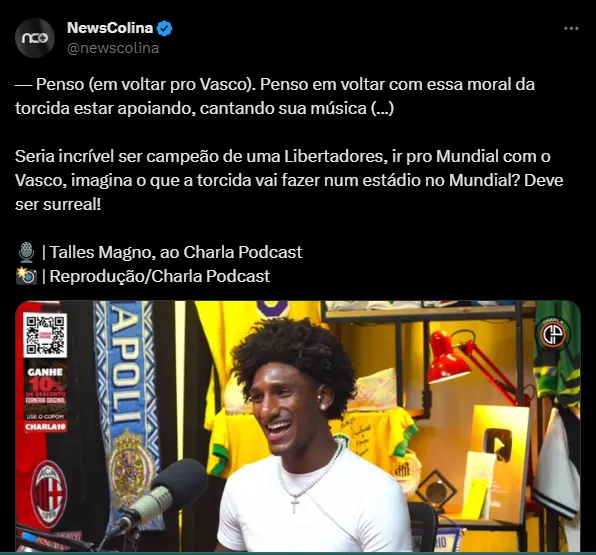Open the NewsColina display name

tap(110, 28)
